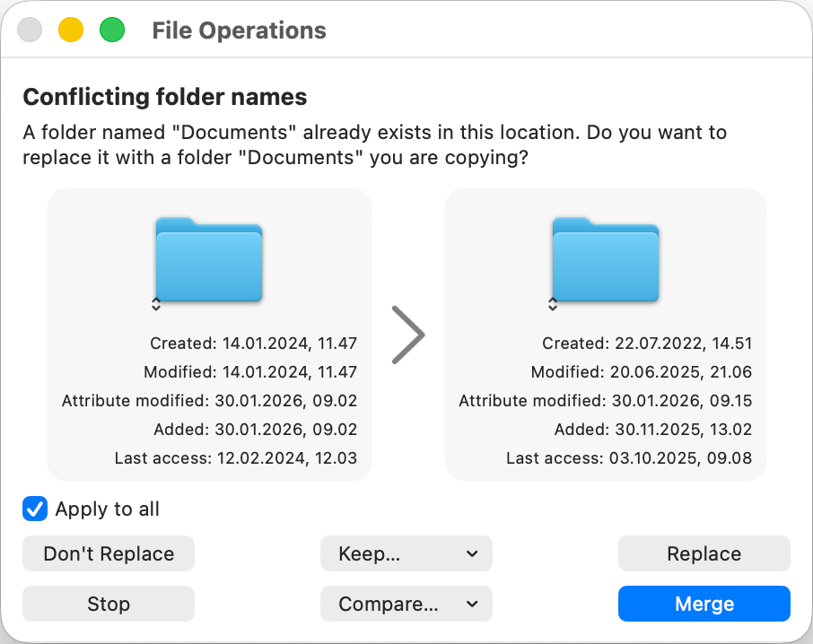813x644 pixels.
Task: Click stepper arrows under the 22.07.2022 folder
Action: pos(553,304)
